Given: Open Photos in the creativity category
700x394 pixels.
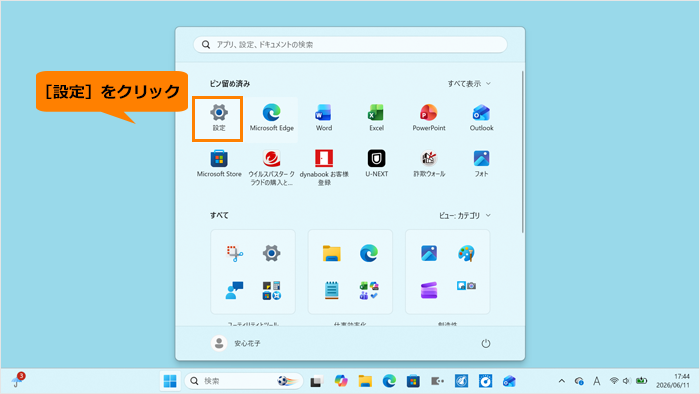Looking at the screenshot, I should point(429,253).
